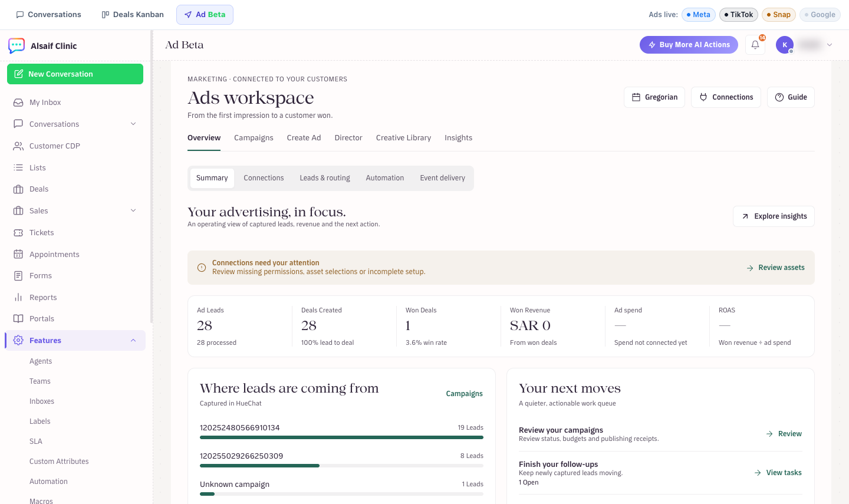The height and width of the screenshot is (504, 849).
Task: Select the Leads & routing sub-tab
Action: (325, 178)
